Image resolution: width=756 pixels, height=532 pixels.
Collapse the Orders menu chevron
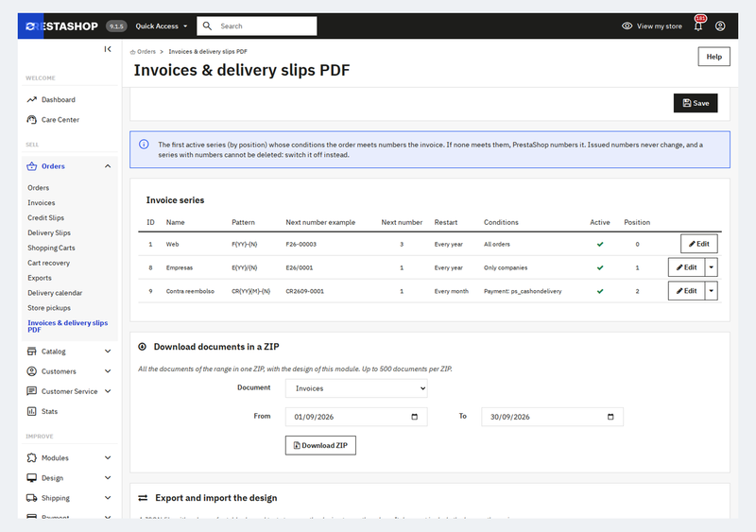click(108, 166)
